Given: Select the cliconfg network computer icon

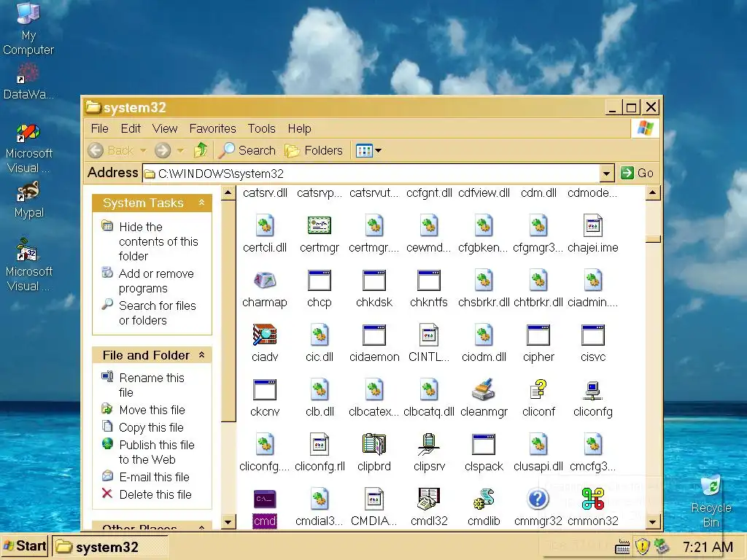Looking at the screenshot, I should (592, 390).
